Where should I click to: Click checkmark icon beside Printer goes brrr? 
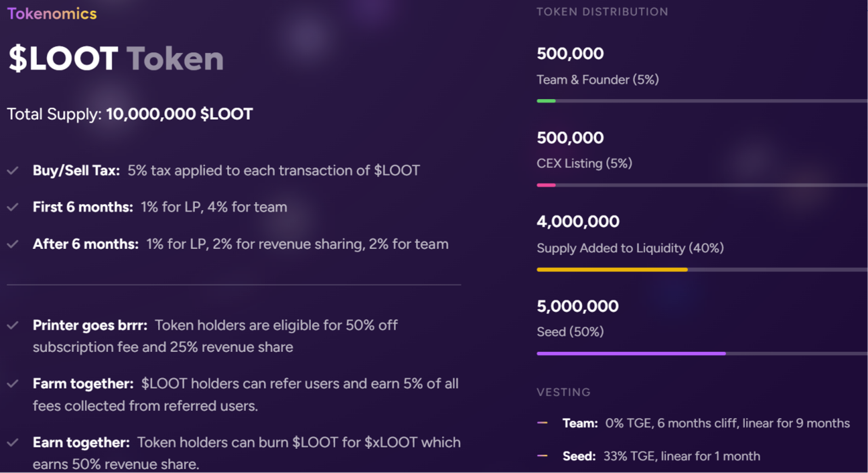tap(13, 325)
